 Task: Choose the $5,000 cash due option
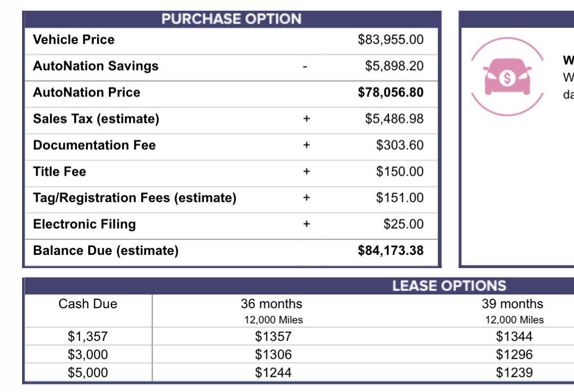coord(88,372)
